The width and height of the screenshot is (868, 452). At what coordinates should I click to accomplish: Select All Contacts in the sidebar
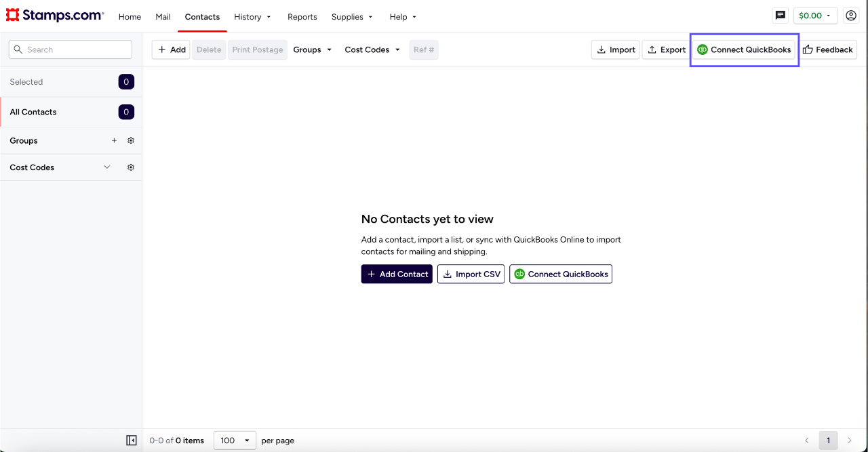click(x=71, y=112)
